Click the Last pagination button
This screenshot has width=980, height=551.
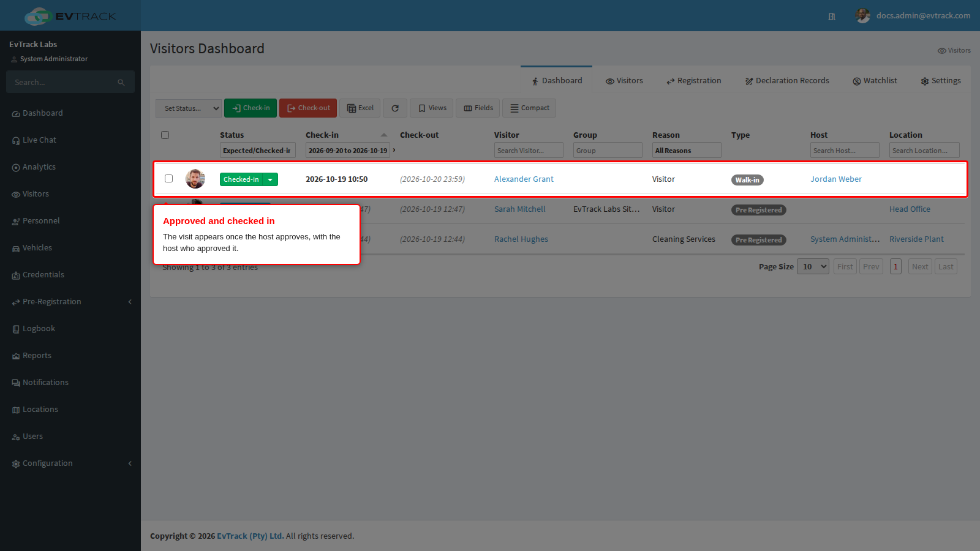point(946,267)
